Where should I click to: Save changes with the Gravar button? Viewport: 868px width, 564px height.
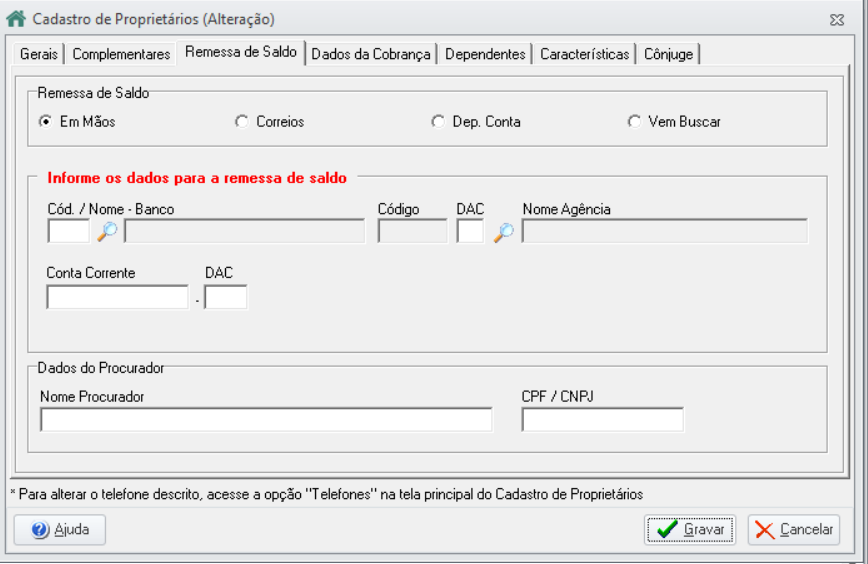[x=690, y=530]
